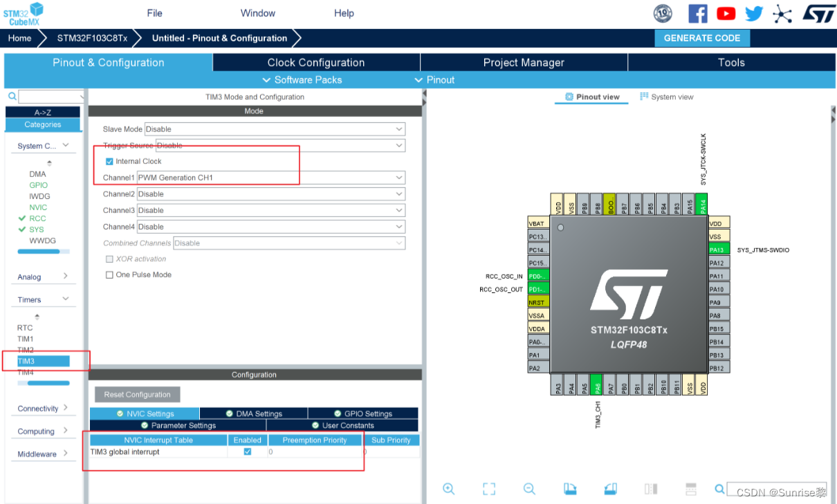Select the PD1 RCC_OSC_OUT pin
Image resolution: width=837 pixels, height=504 pixels.
(x=537, y=289)
